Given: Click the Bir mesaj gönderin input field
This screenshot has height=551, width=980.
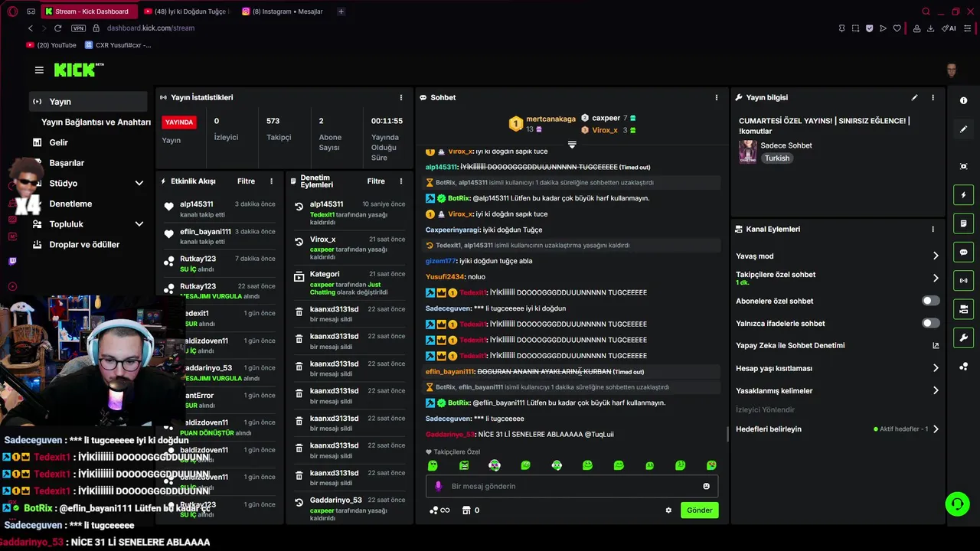Looking at the screenshot, I should coord(570,486).
